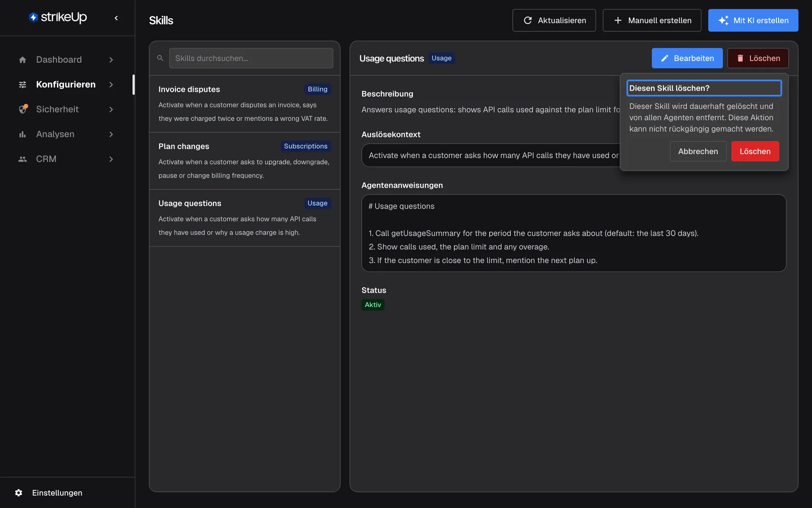
Task: Focus the Skills durchsuchen search field
Action: click(x=251, y=58)
